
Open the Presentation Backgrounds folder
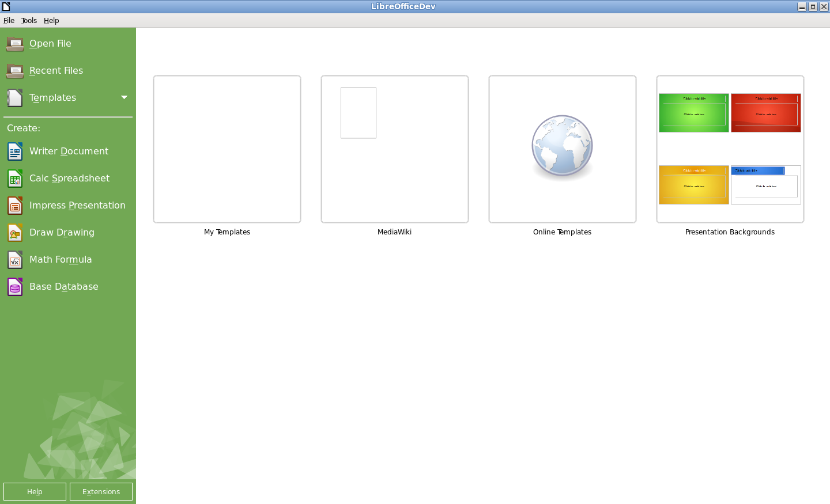(730, 149)
